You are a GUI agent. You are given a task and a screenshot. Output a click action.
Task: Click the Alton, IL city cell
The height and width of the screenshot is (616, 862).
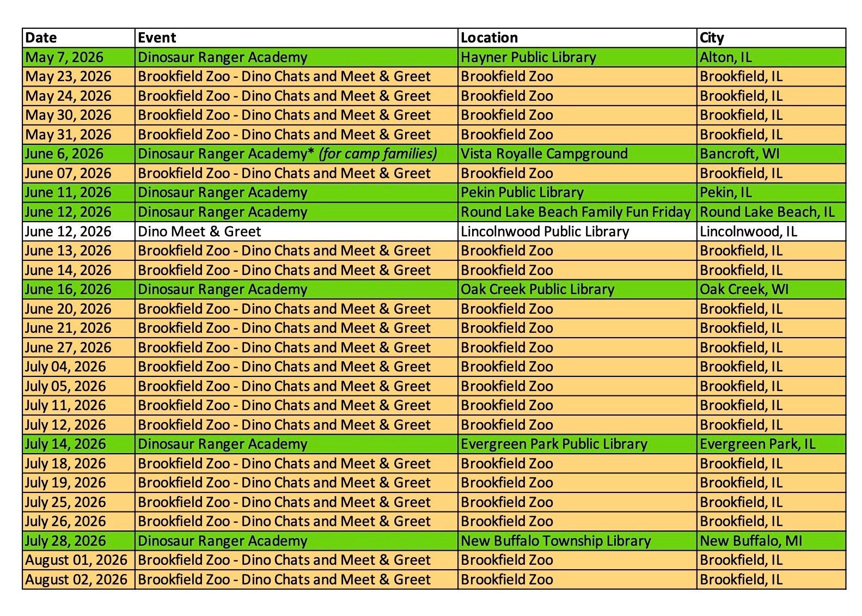(772, 57)
